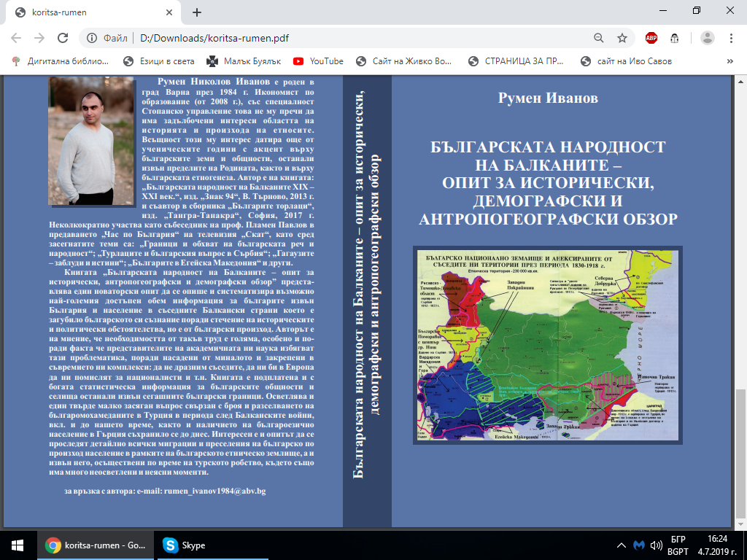Show hidden system tray icons
Viewport: 747px width, 560px height.
(621, 545)
